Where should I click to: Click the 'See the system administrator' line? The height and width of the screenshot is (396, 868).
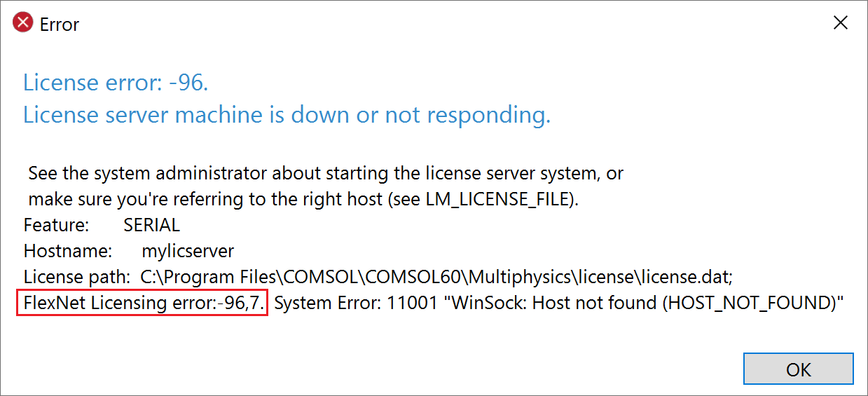coord(326,172)
